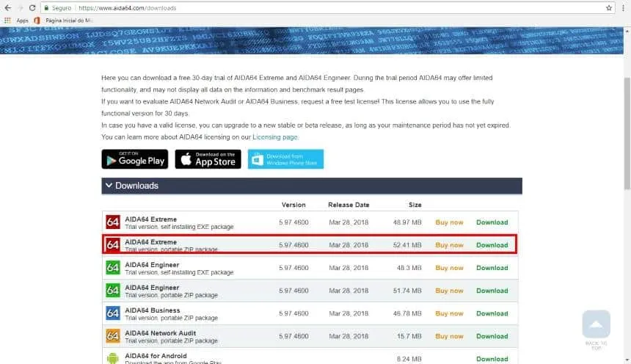Download AIDA64 for Android
Screen dimensions: 631x364
(x=492, y=359)
